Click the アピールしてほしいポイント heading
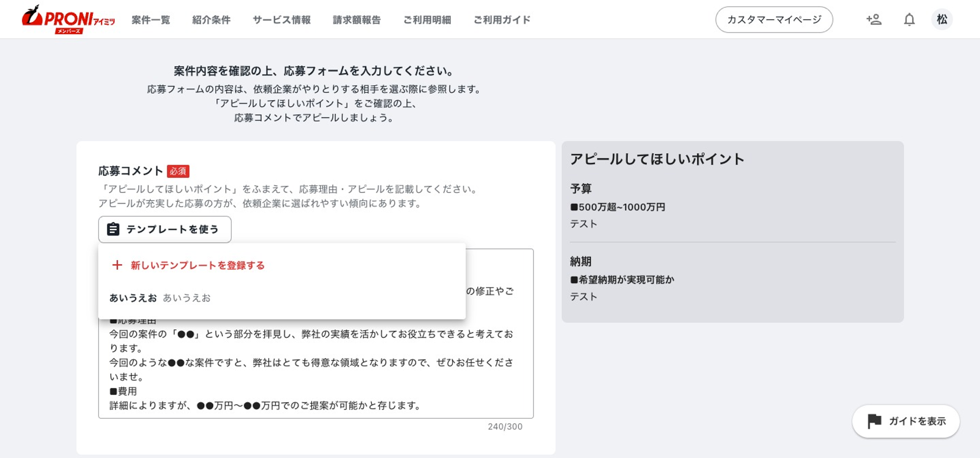Image resolution: width=980 pixels, height=458 pixels. click(657, 159)
